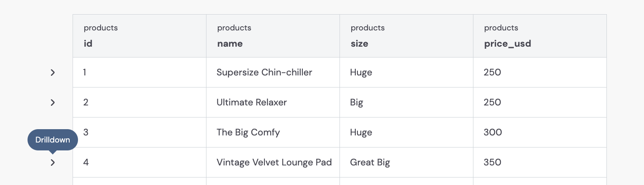Select The Big Comfy name cell

[x=273, y=132]
